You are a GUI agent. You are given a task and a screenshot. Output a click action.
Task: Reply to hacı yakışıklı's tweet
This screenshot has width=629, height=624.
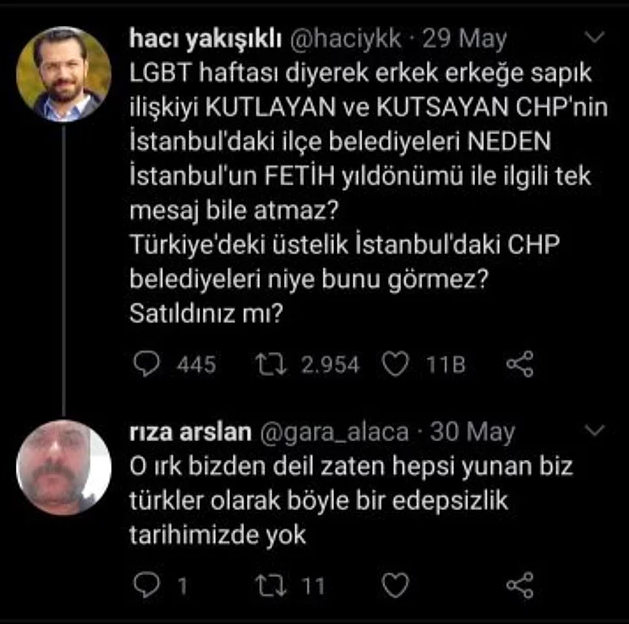[146, 364]
